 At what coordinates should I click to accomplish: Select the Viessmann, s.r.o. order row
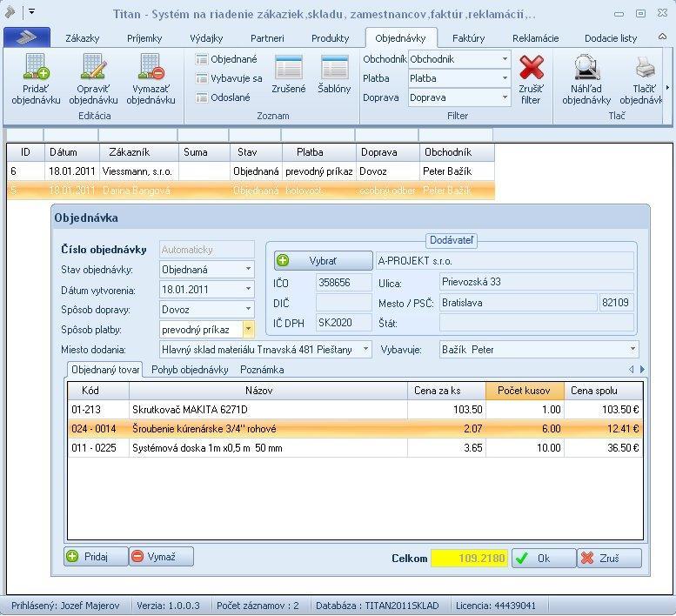click(x=251, y=171)
